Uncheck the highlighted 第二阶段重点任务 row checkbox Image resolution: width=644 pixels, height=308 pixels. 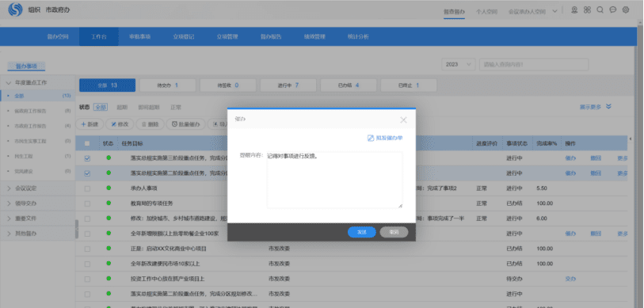click(87, 173)
